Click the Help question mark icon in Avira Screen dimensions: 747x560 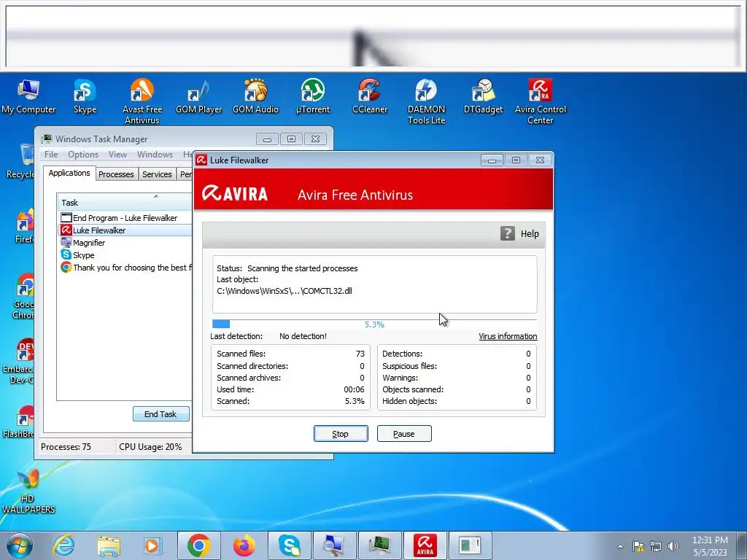click(508, 233)
